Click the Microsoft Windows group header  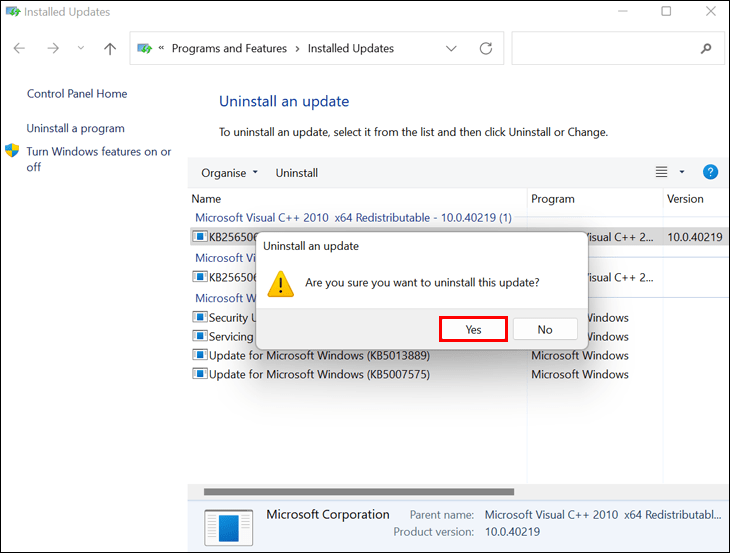click(225, 298)
